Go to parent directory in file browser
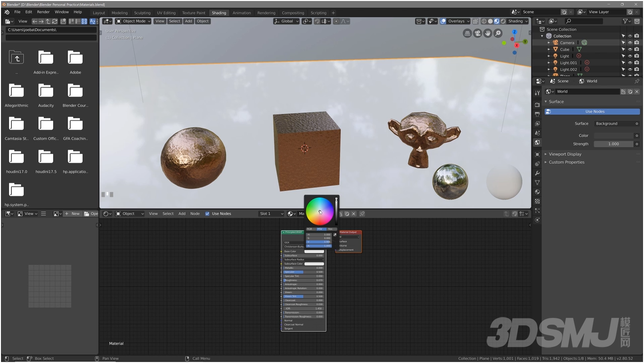 (48, 22)
